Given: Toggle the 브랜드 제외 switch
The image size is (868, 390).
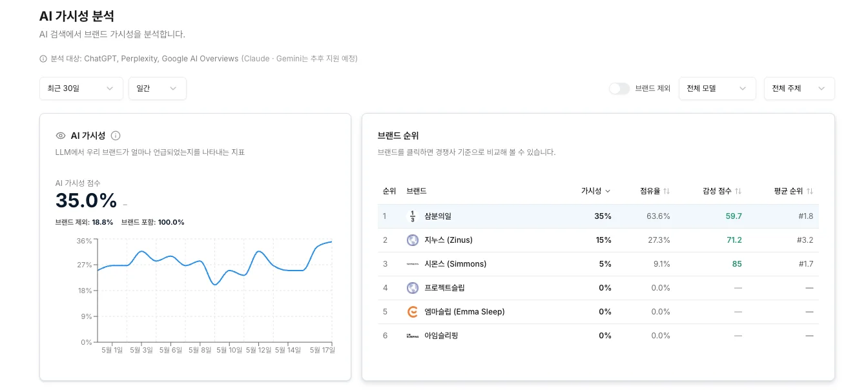Looking at the screenshot, I should tap(619, 88).
